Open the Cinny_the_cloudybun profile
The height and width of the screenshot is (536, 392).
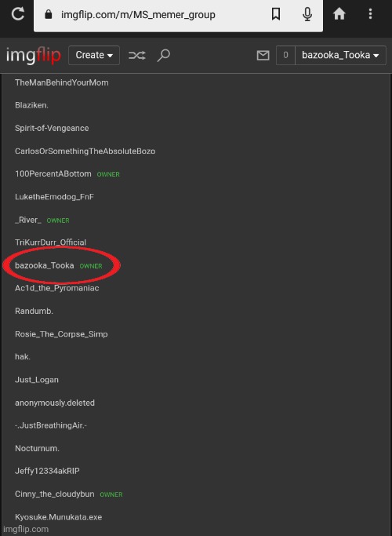pyautogui.click(x=55, y=494)
